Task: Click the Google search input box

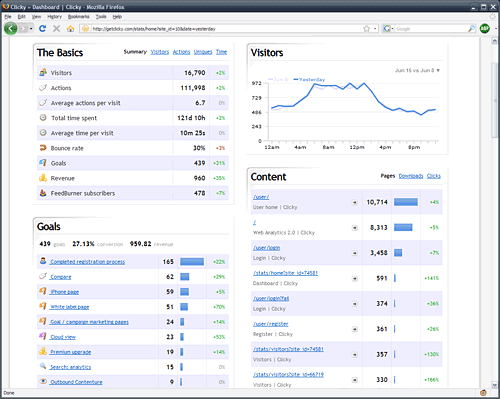Action: coord(431,29)
